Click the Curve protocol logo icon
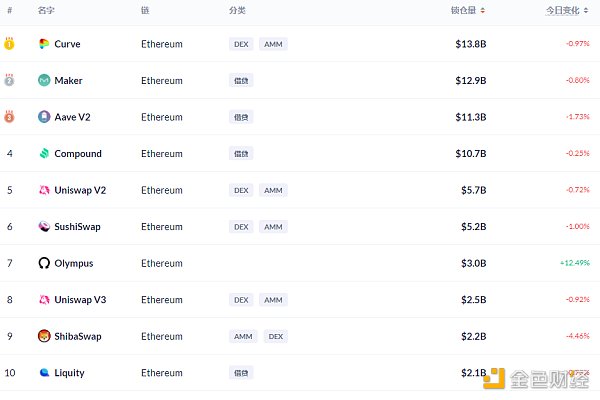The image size is (600, 400). pyautogui.click(x=44, y=44)
